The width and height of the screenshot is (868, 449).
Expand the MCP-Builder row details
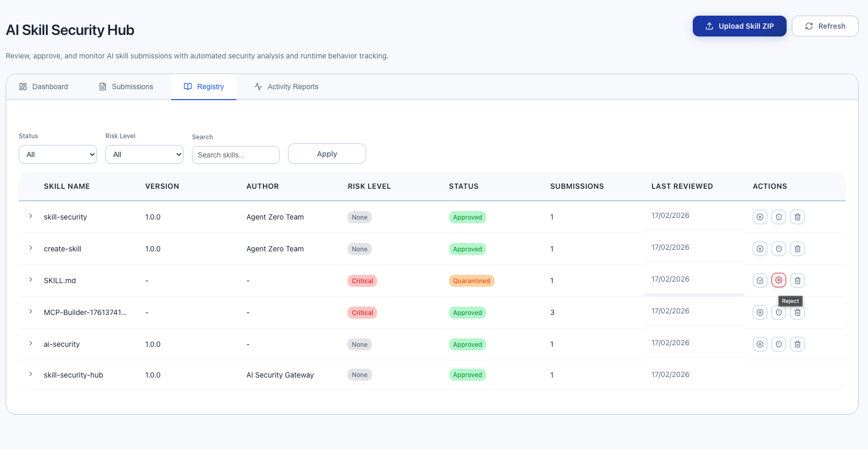pyautogui.click(x=31, y=312)
